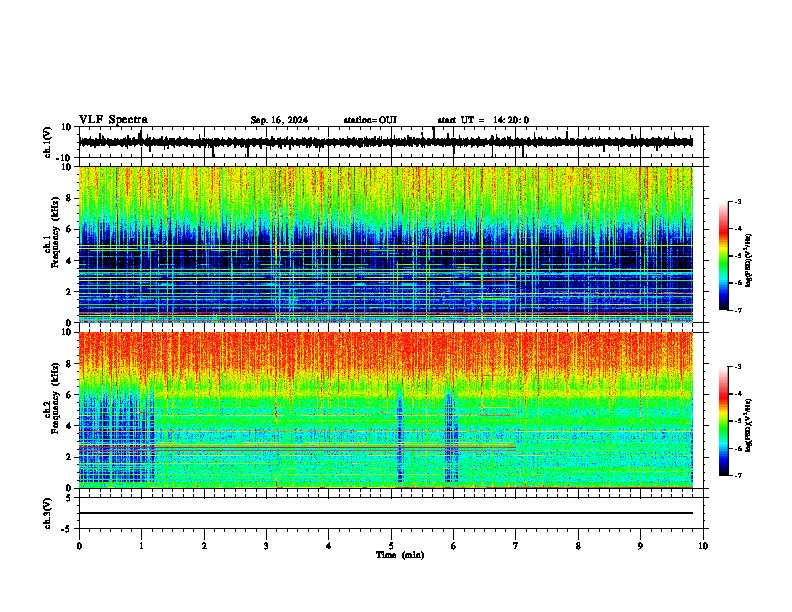Click the flat ch.3 voltage trace line
Viewport: 792px width, 612px height.
click(385, 513)
